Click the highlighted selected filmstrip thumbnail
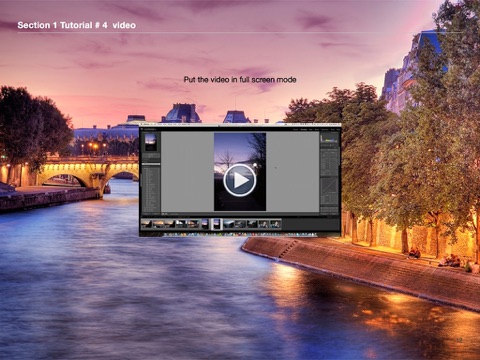Viewport: 480px width, 360px height. [x=217, y=224]
